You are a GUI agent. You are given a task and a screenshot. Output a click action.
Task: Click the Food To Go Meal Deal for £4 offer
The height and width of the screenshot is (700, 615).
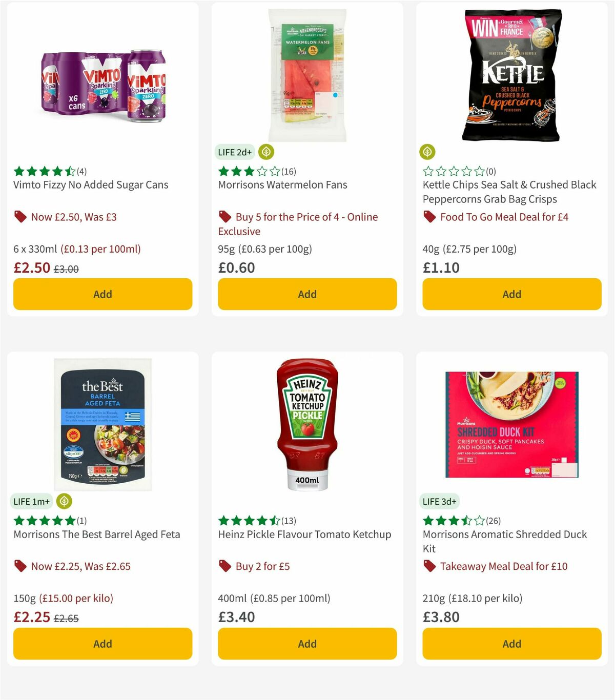(x=504, y=217)
